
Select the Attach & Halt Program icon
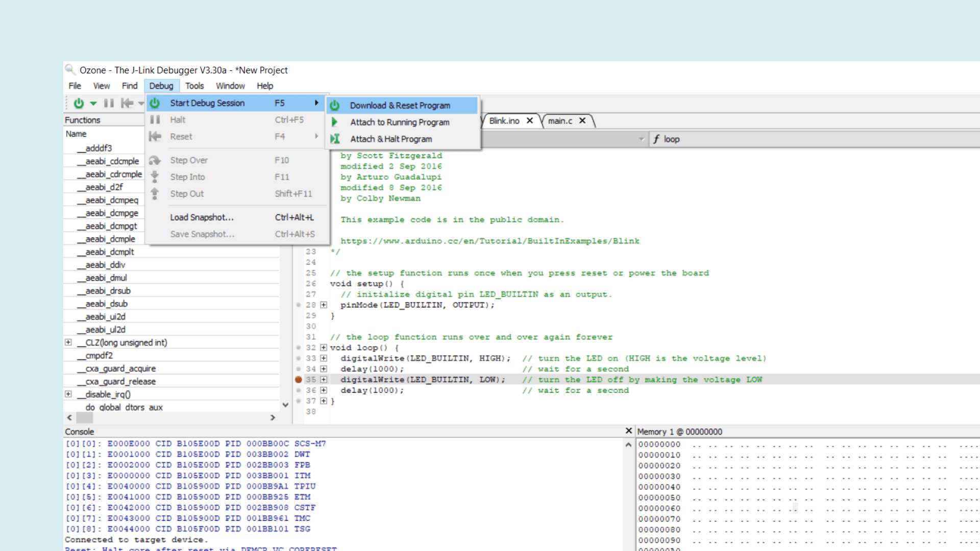coord(335,138)
